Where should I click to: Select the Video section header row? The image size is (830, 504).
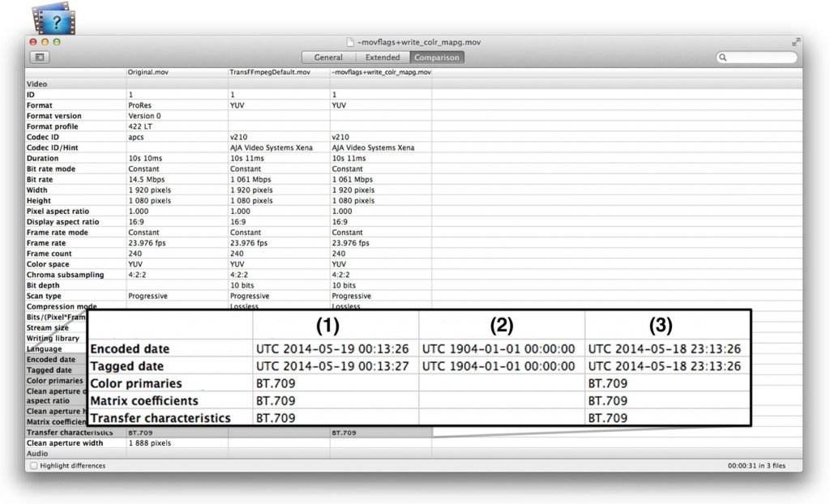413,83
